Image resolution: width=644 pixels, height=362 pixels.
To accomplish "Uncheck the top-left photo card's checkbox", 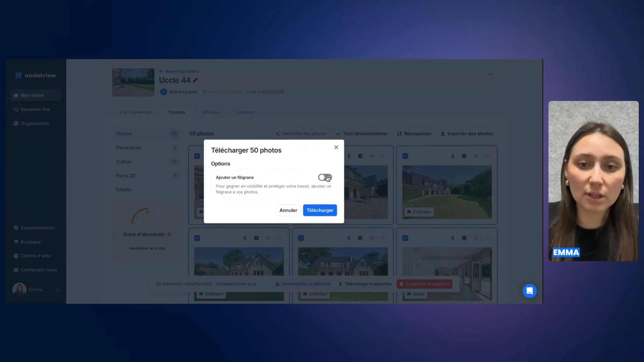I will click(197, 156).
